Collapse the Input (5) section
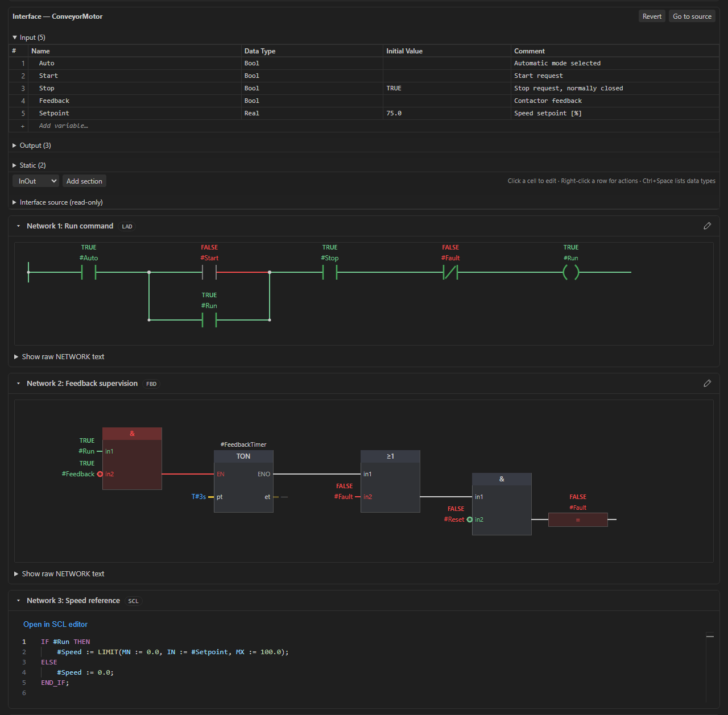Image resolution: width=728 pixels, height=715 pixels. (29, 38)
